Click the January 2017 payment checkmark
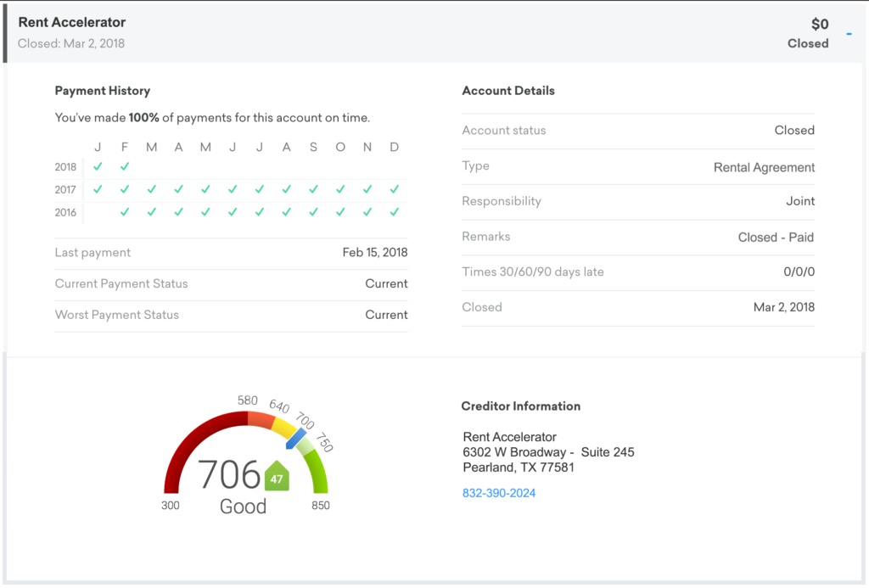This screenshot has width=869, height=588. 98,189
